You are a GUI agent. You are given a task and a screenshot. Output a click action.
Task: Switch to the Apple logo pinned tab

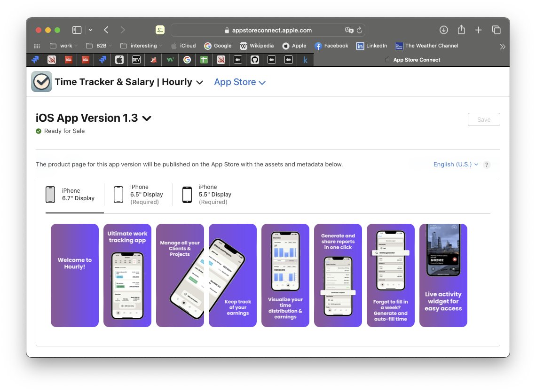[x=119, y=60]
